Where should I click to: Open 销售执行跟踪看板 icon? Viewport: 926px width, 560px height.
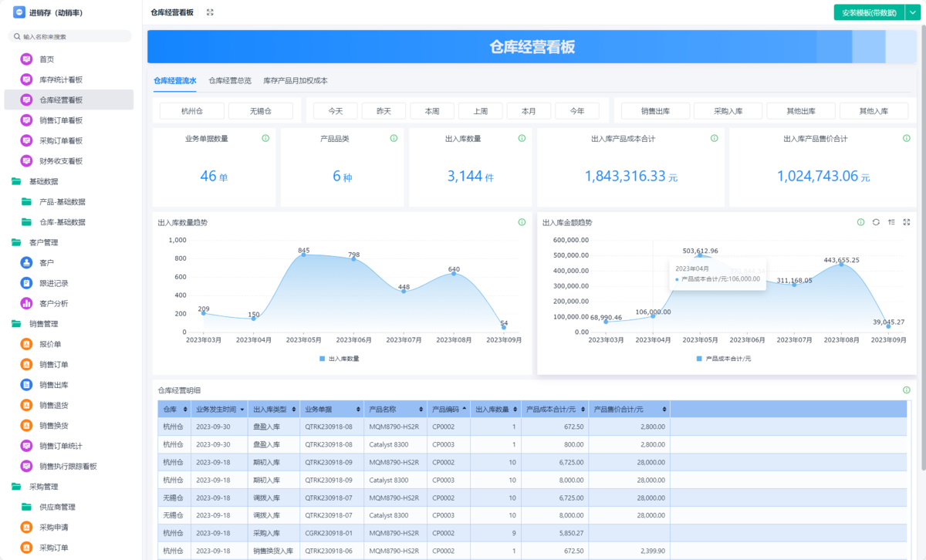(x=26, y=466)
